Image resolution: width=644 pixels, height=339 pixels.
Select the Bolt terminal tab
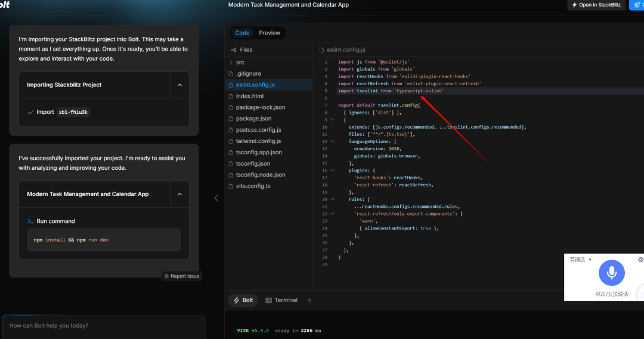coord(243,300)
